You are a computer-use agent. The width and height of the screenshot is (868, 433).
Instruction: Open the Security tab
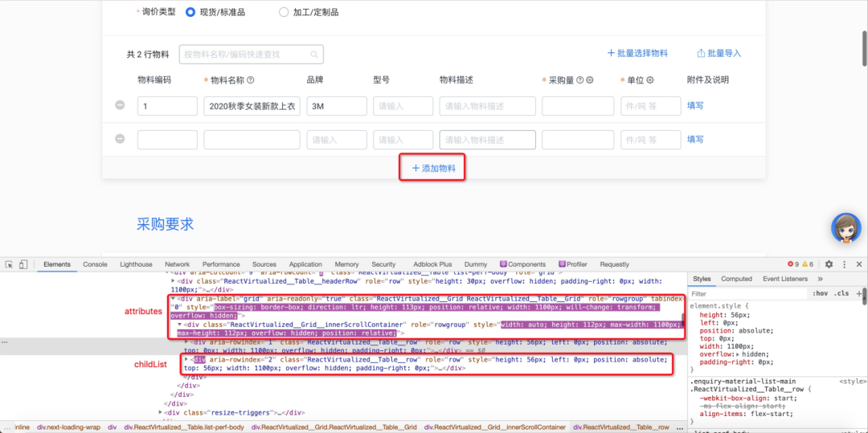[383, 264]
